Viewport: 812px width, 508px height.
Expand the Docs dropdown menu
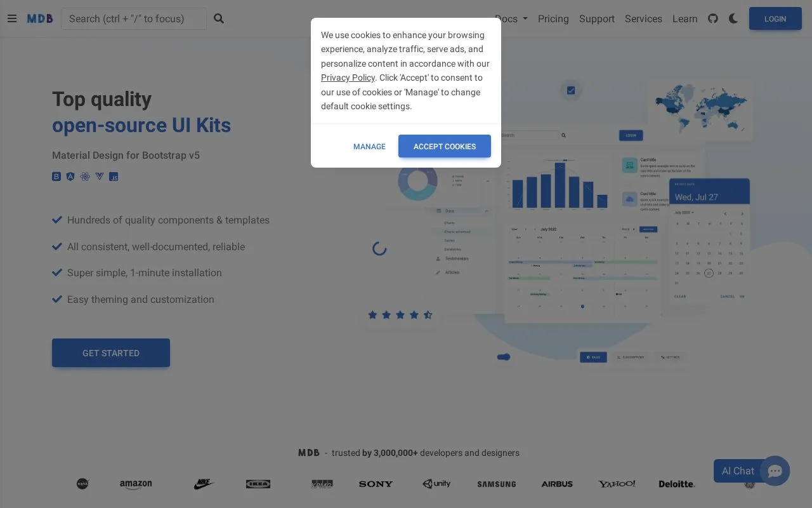(511, 18)
